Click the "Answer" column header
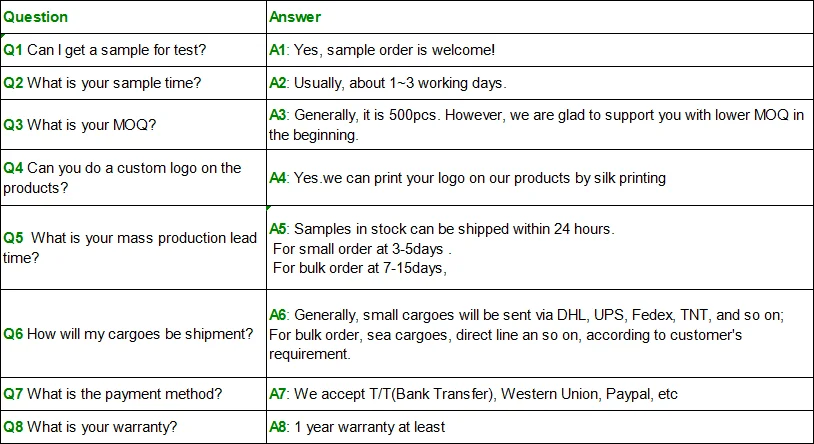Screen dimensions: 814x444 pos(295,17)
